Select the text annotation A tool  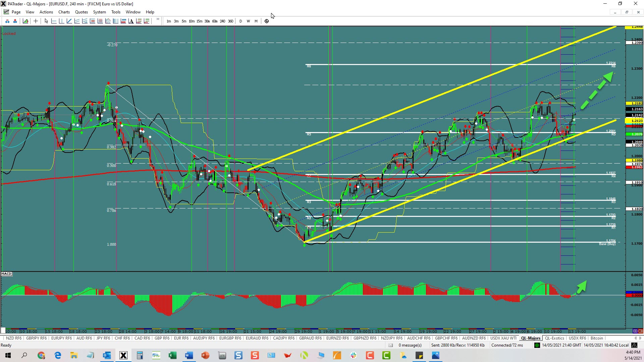(131, 21)
